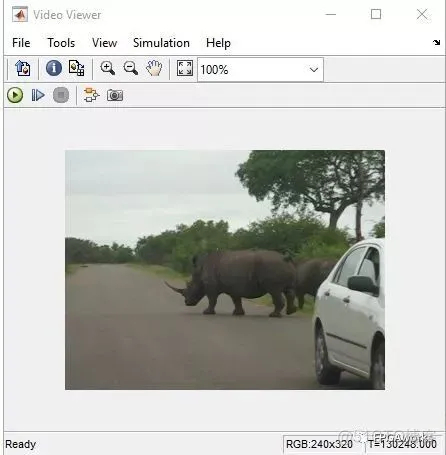Open the View menu
This screenshot has width=446, height=455.
click(104, 43)
